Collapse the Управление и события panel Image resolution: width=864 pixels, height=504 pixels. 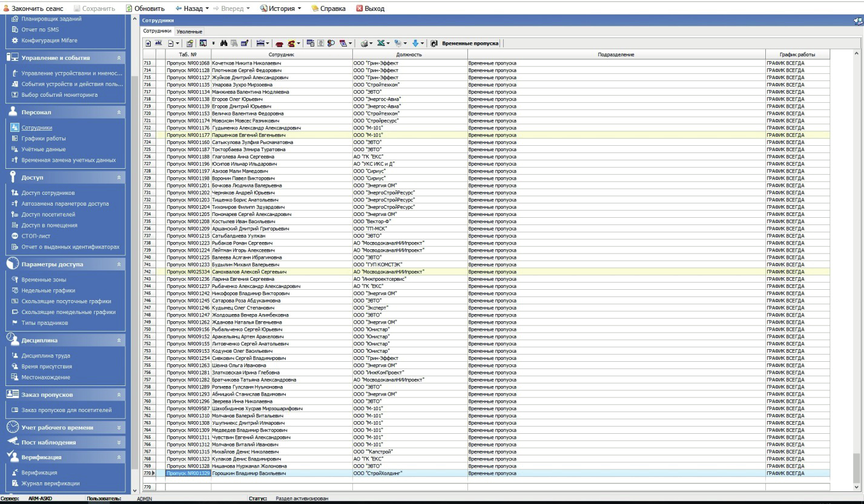click(x=119, y=58)
